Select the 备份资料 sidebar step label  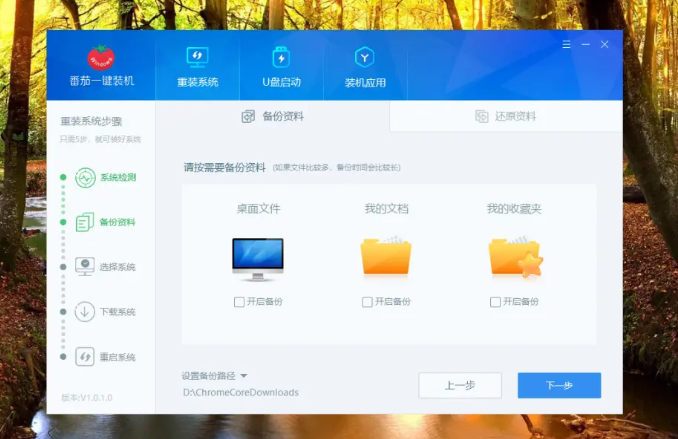[118, 222]
